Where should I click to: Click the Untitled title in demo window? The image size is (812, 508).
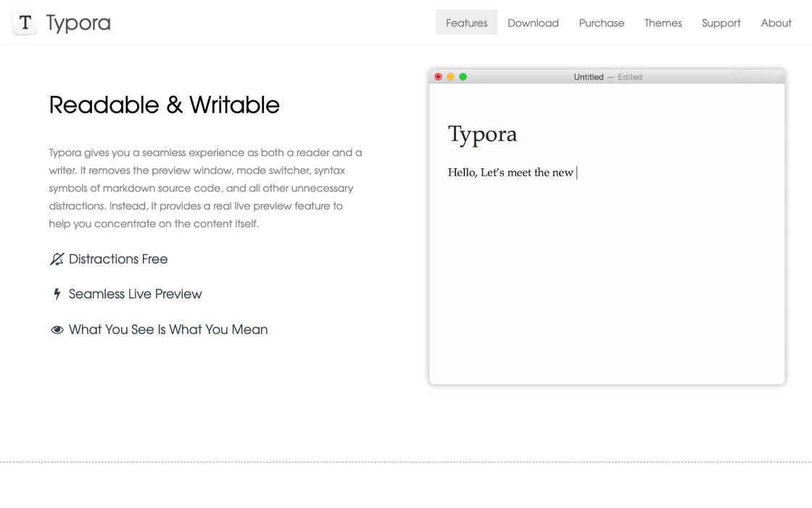click(588, 77)
